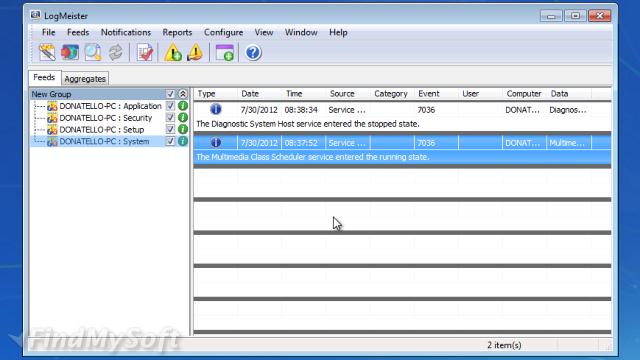Click 'Multimedia Class Scheduler service entered the running state' text
Image resolution: width=640 pixels, height=360 pixels.
[320, 157]
